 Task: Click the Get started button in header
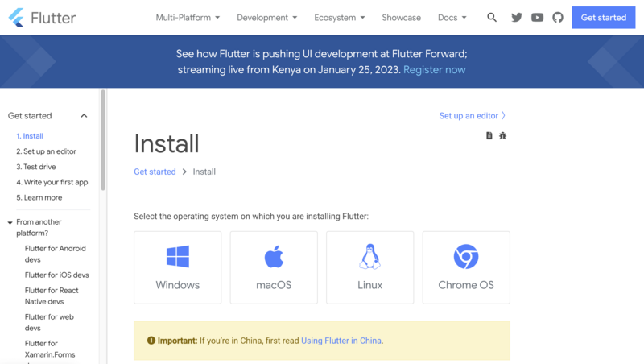[x=603, y=18]
